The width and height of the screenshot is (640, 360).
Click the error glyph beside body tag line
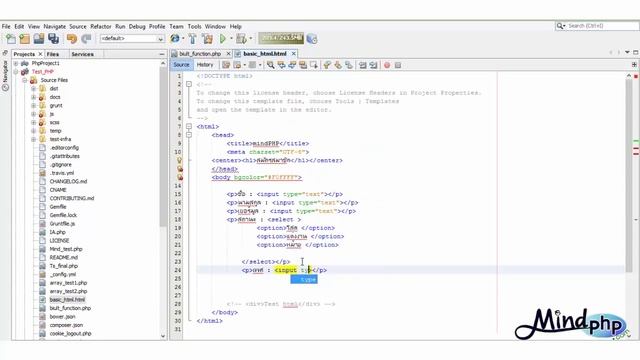tap(180, 178)
